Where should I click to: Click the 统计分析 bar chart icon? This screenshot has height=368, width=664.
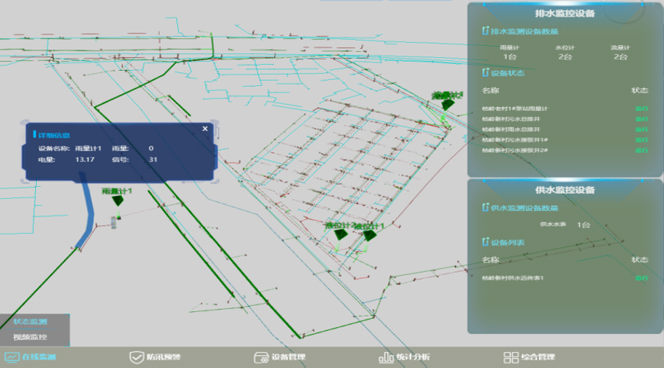[386, 357]
